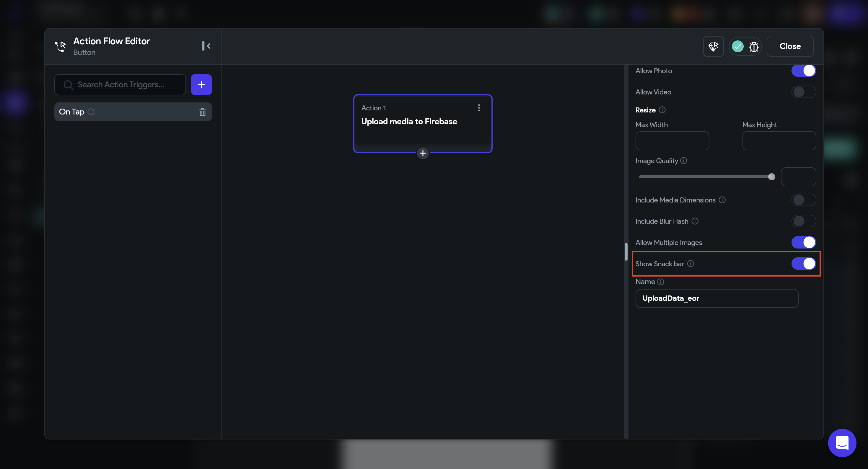Screen dimensions: 868x469
Task: Turn off Show Snack bar
Action: point(803,264)
